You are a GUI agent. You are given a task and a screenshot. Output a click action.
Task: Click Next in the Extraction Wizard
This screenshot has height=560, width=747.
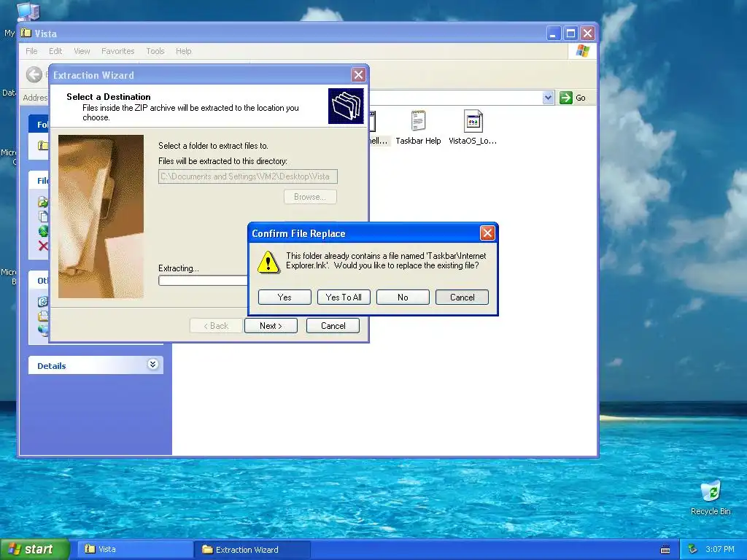tap(271, 326)
